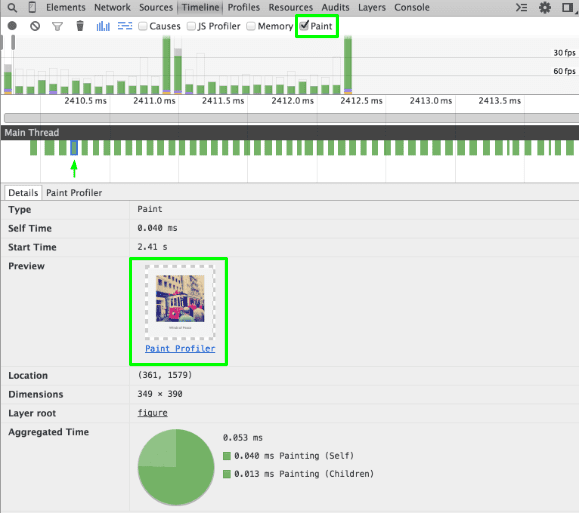The height and width of the screenshot is (513, 579).
Task: Click the clear recording icon
Action: tap(35, 26)
